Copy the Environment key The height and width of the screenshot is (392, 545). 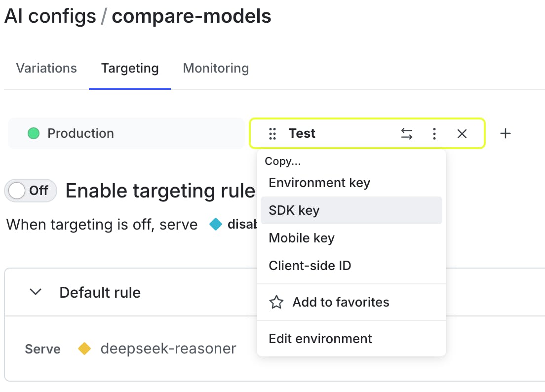[319, 183]
